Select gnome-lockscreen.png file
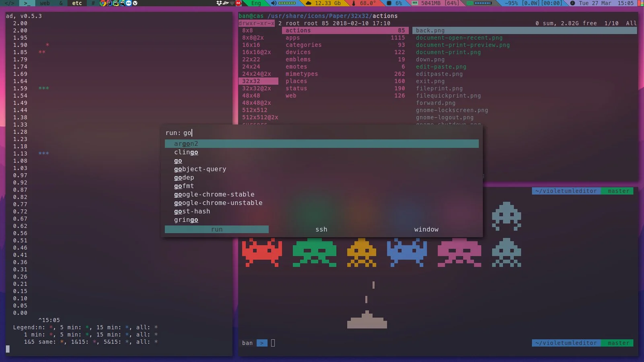644x362 pixels. coord(452,110)
